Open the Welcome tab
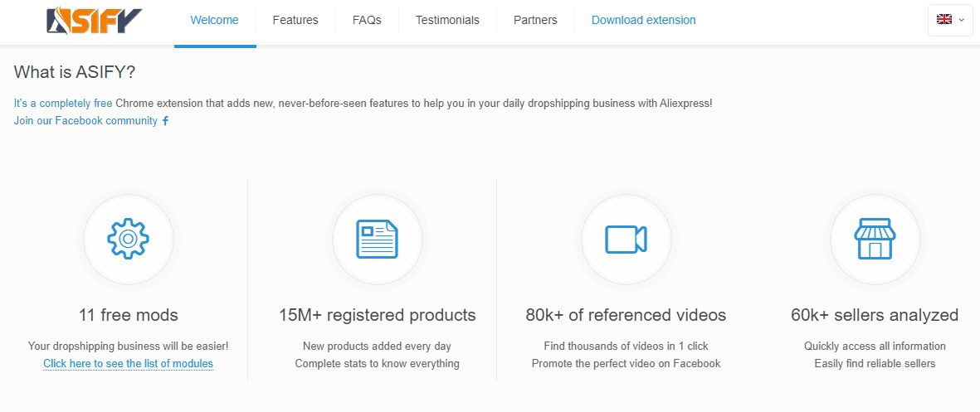Screen dimensions: 980x412 [214, 20]
